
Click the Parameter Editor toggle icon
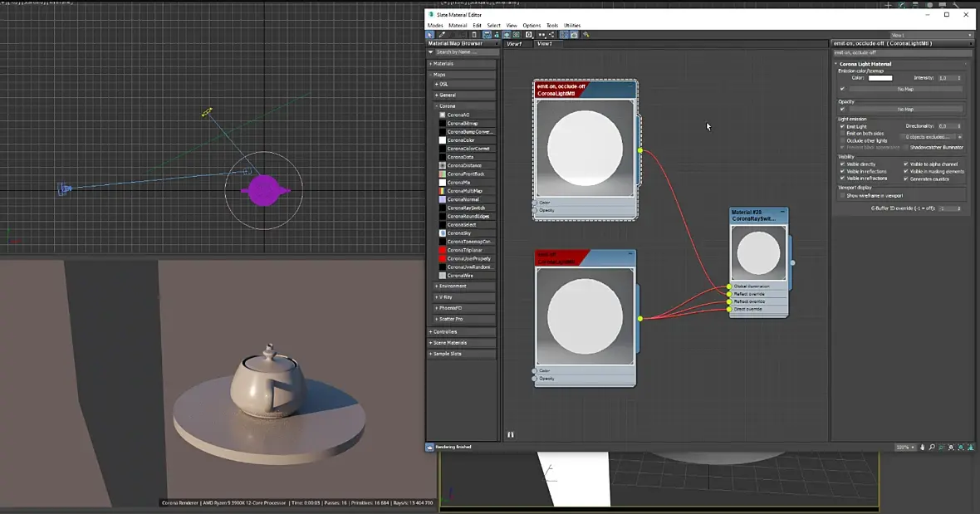[x=574, y=35]
